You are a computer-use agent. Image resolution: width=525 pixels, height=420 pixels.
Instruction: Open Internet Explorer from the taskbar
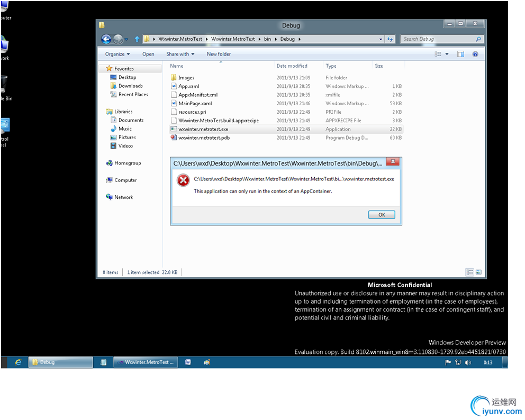point(18,362)
